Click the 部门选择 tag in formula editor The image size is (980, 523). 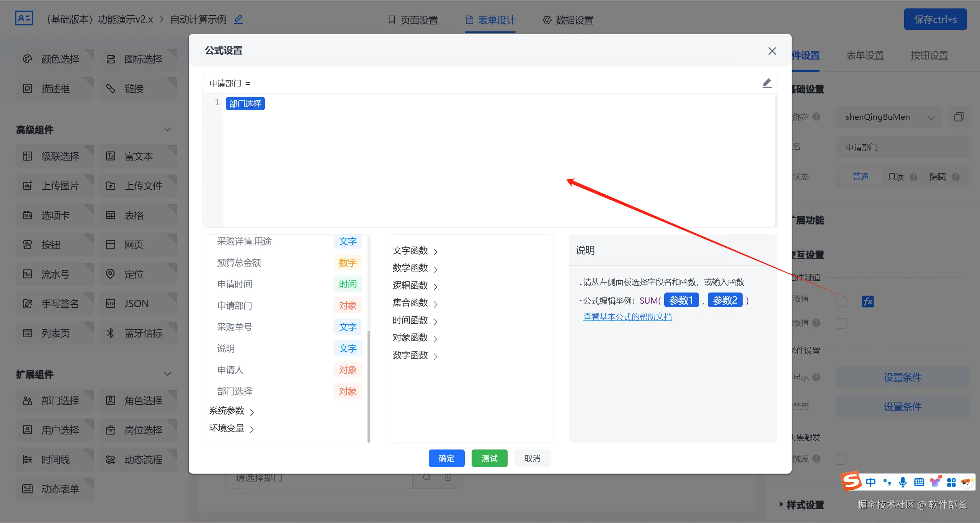click(245, 104)
